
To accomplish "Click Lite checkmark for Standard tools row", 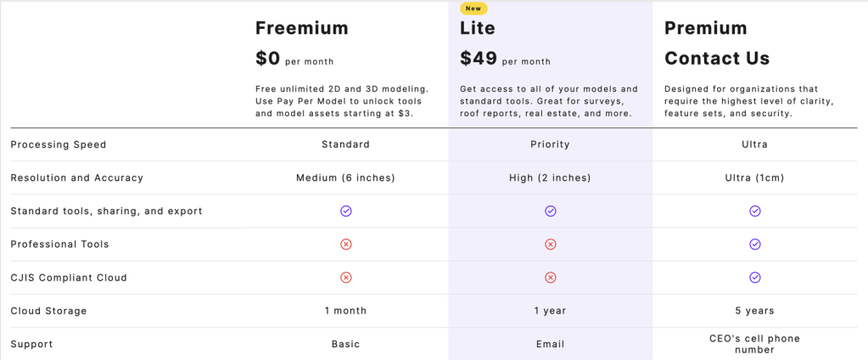I will pyautogui.click(x=551, y=211).
